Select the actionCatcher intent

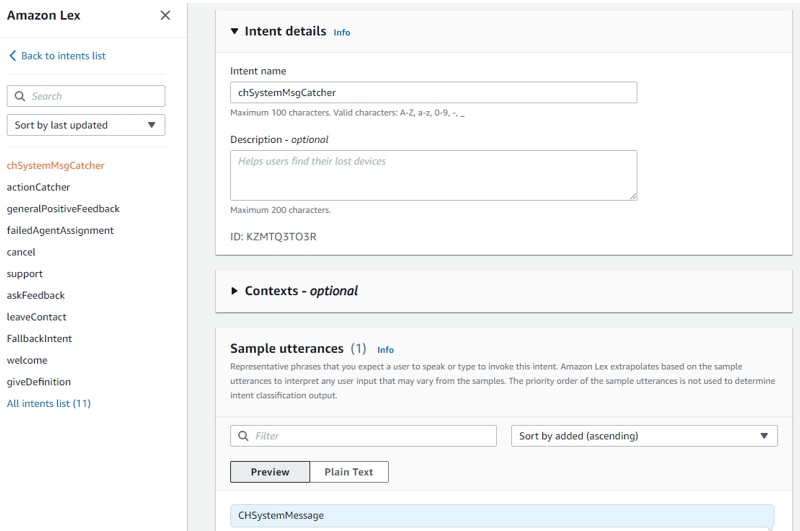point(38,187)
